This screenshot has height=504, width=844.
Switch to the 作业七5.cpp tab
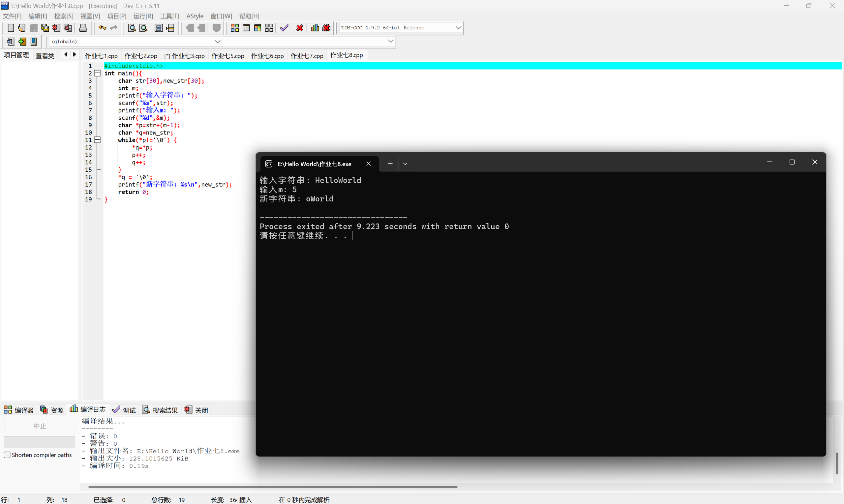[227, 56]
